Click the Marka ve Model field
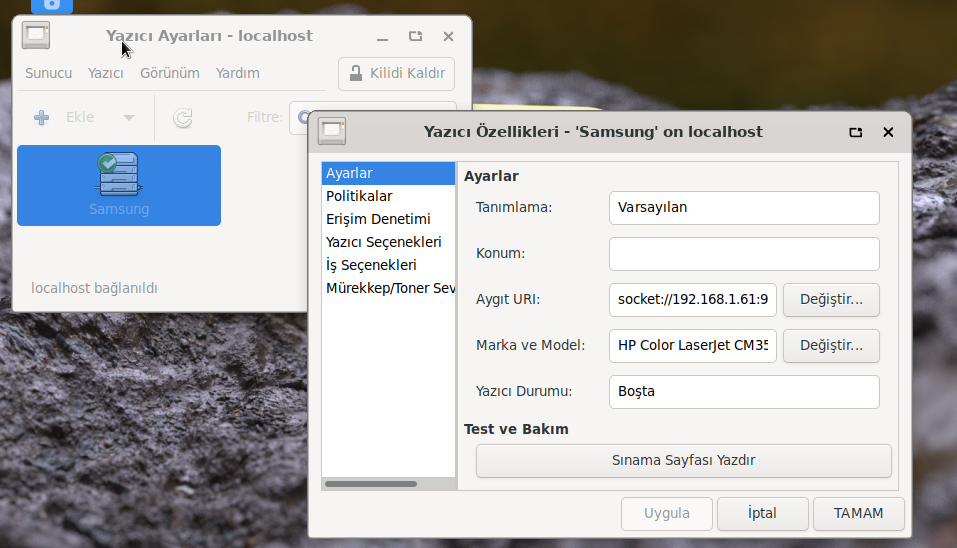 (x=693, y=345)
